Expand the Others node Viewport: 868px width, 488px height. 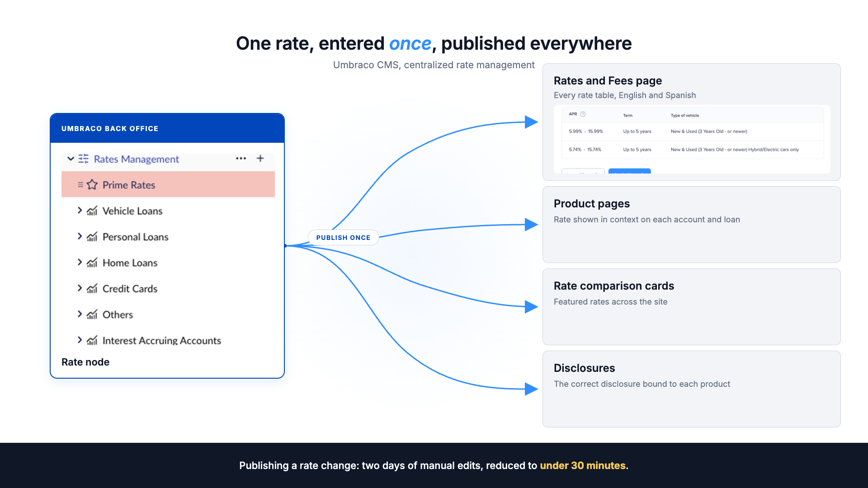[80, 314]
